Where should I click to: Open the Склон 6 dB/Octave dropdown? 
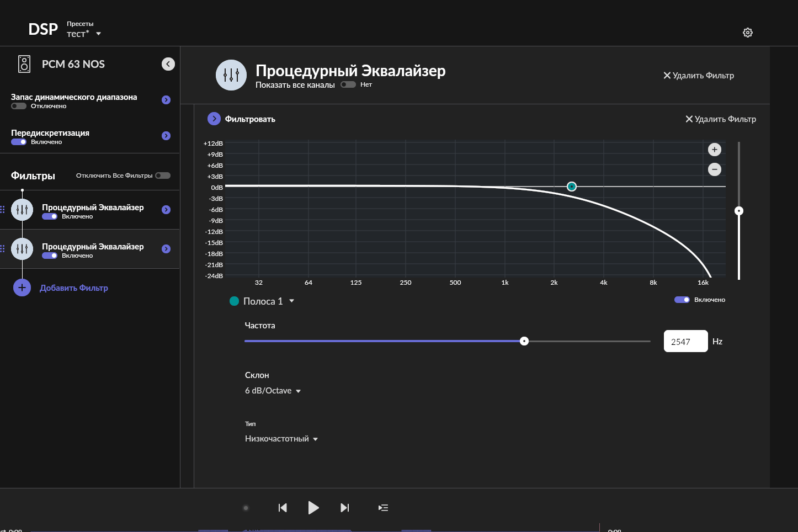pyautogui.click(x=273, y=391)
